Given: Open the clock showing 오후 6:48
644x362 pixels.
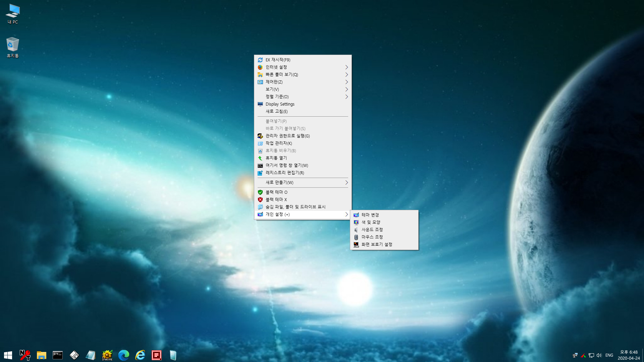Looking at the screenshot, I should [x=629, y=355].
